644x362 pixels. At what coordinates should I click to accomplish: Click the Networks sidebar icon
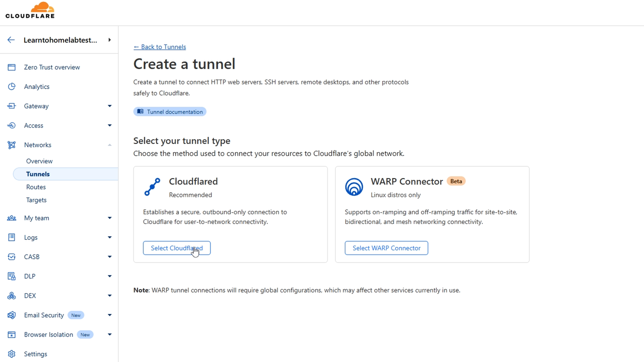tap(12, 145)
